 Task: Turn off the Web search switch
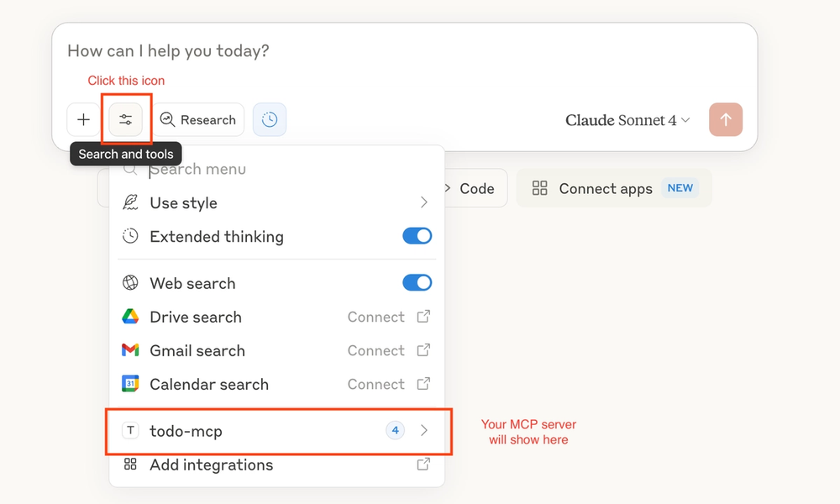point(417,283)
